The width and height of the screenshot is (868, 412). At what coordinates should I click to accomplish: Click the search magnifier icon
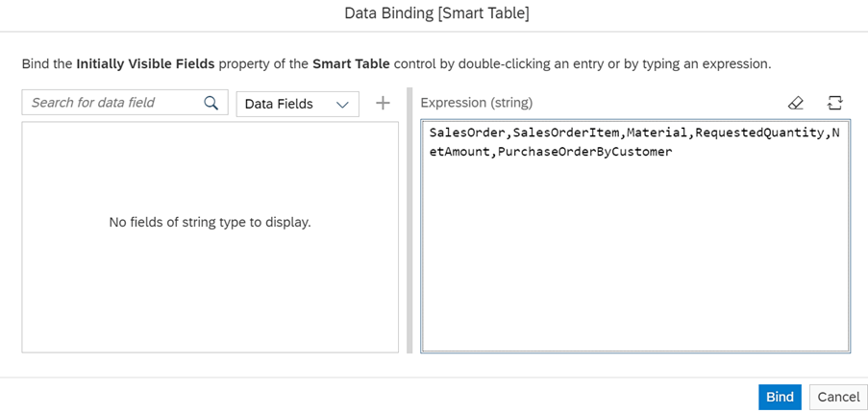[x=211, y=103]
